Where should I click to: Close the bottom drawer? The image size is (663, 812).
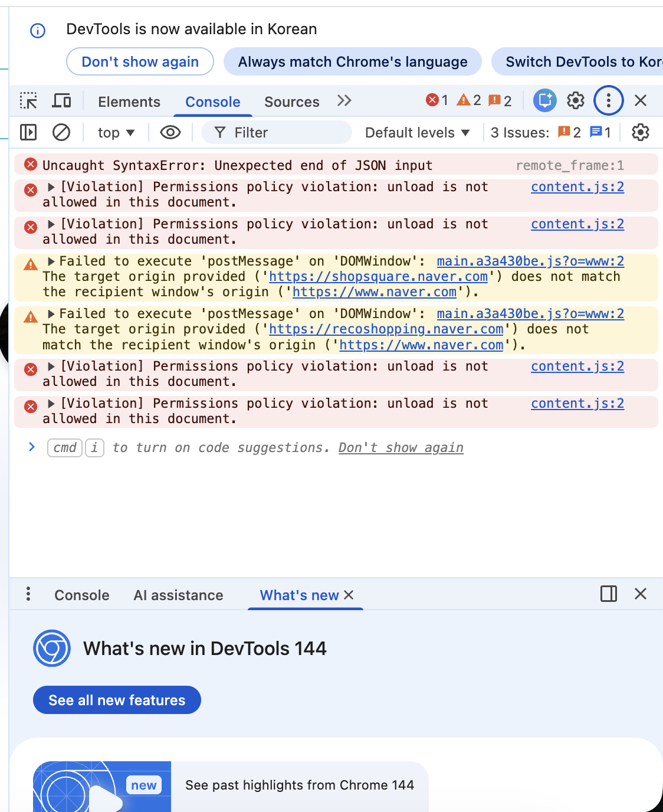tap(641, 594)
